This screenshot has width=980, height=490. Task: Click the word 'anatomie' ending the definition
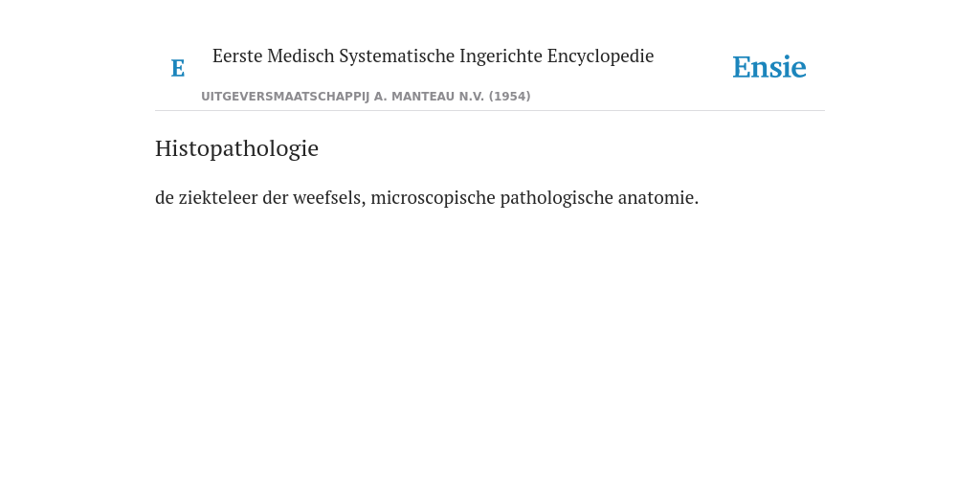[658, 197]
